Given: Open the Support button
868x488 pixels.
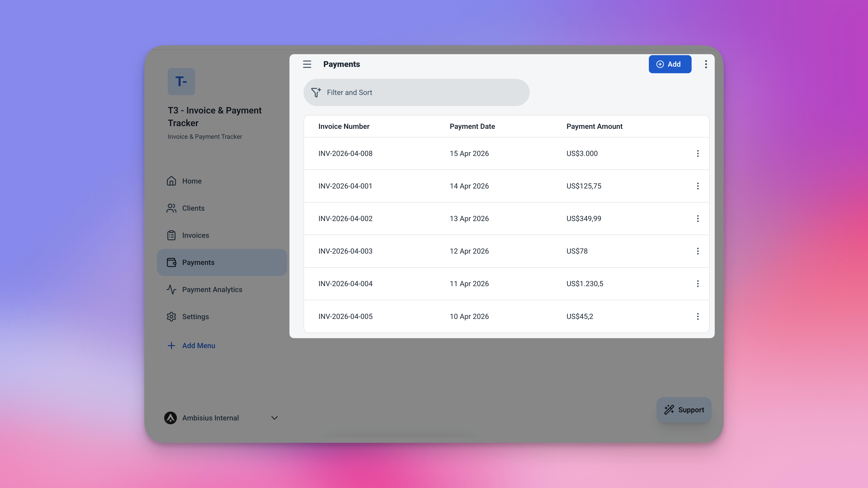Looking at the screenshot, I should 684,410.
